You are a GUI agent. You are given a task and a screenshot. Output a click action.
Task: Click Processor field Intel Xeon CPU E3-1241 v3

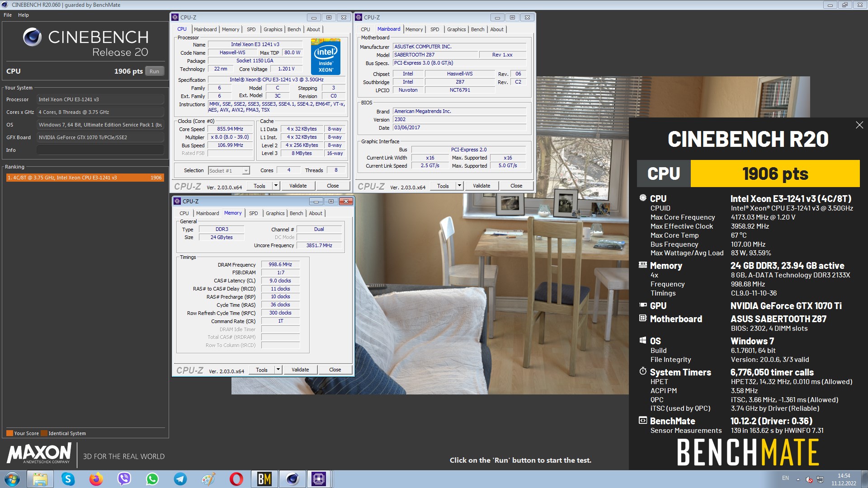100,99
